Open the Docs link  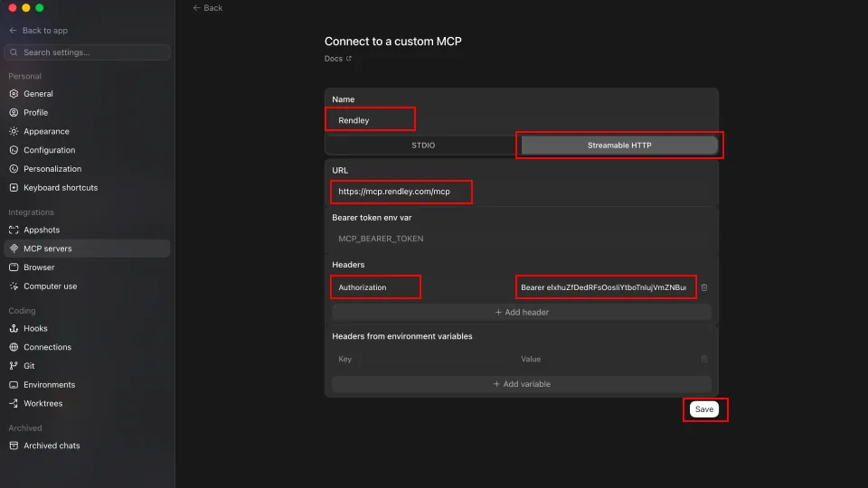coord(337,58)
